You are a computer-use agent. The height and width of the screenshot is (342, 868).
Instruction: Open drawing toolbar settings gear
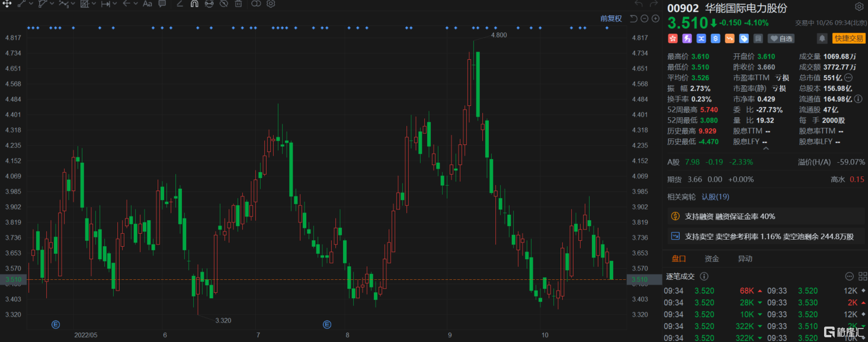[271, 4]
